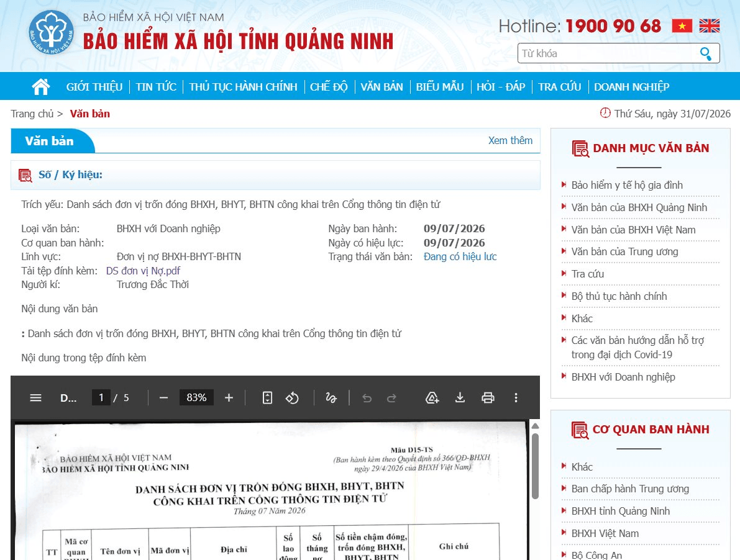Screen dimensions: 740x560
Task: Click the search magnifier icon
Action: [x=706, y=54]
